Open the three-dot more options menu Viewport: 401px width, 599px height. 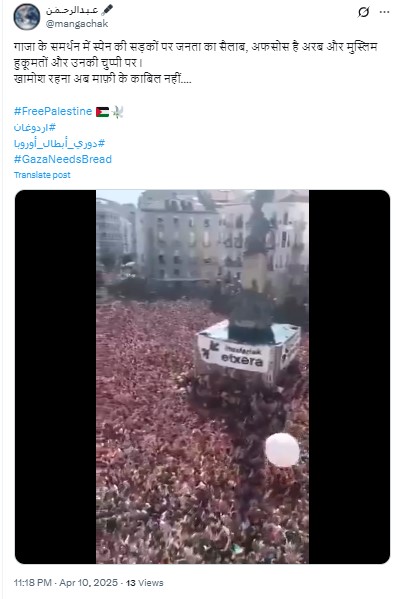(x=384, y=12)
